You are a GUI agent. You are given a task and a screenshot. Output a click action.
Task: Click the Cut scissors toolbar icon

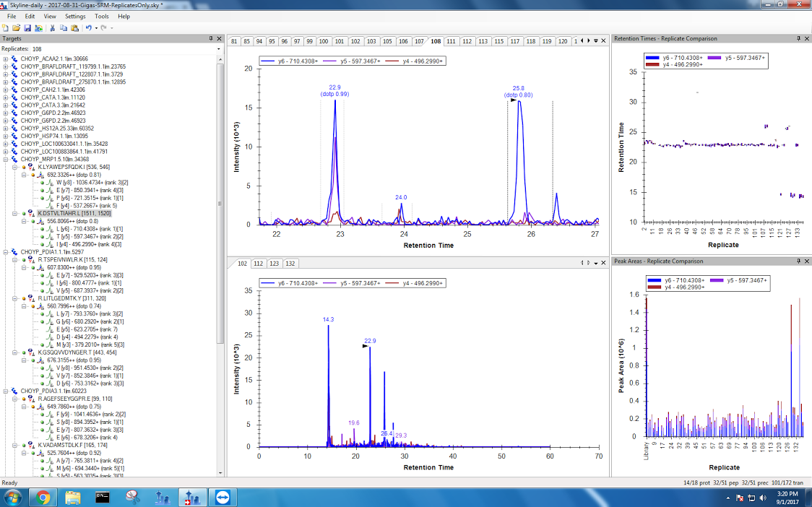point(53,27)
